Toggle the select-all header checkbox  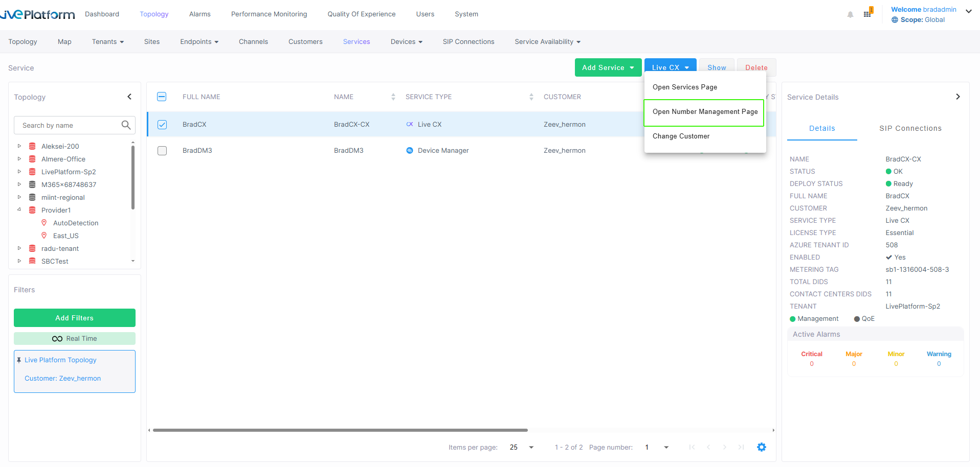162,97
